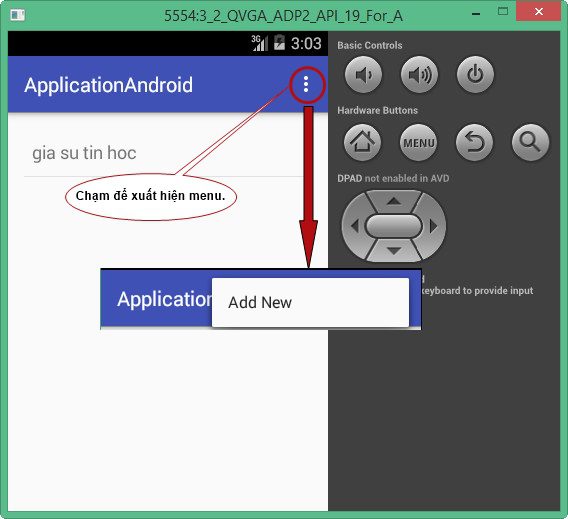Click the emulator power button
Image resolution: width=568 pixels, height=519 pixels.
tap(475, 74)
